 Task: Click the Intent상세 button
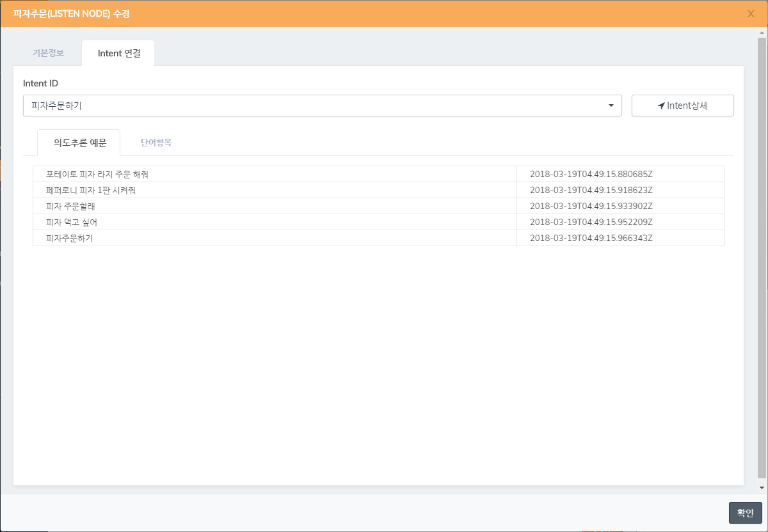[x=682, y=106]
